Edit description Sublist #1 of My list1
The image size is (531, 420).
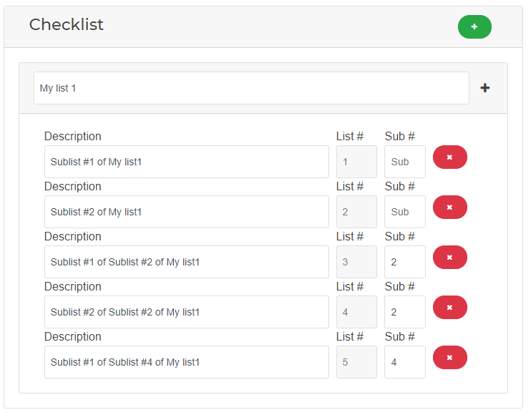tap(186, 162)
